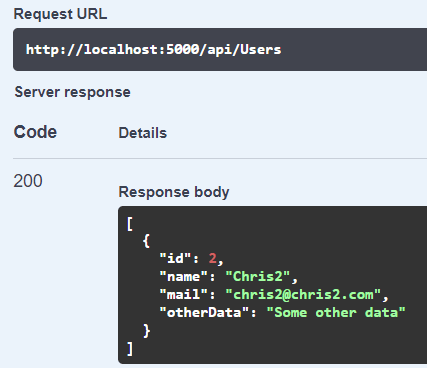Click the 'Server response' heading
The image size is (427, 368).
[x=73, y=92]
